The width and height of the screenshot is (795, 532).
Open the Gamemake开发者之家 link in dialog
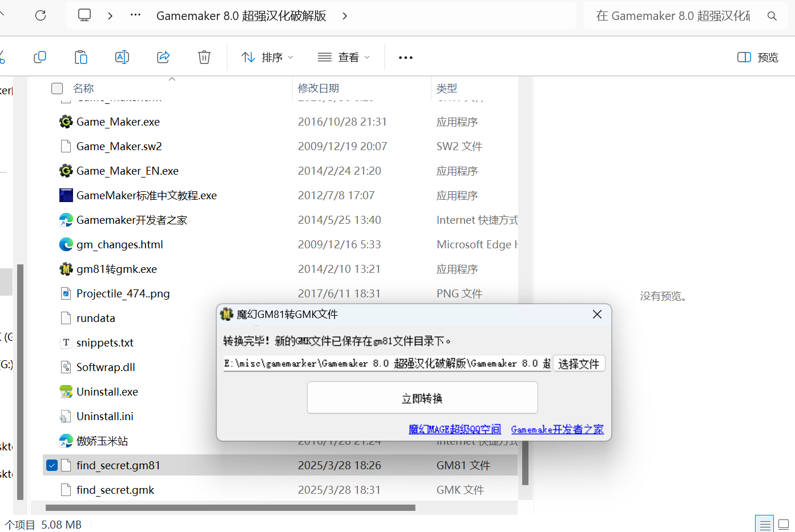(557, 429)
